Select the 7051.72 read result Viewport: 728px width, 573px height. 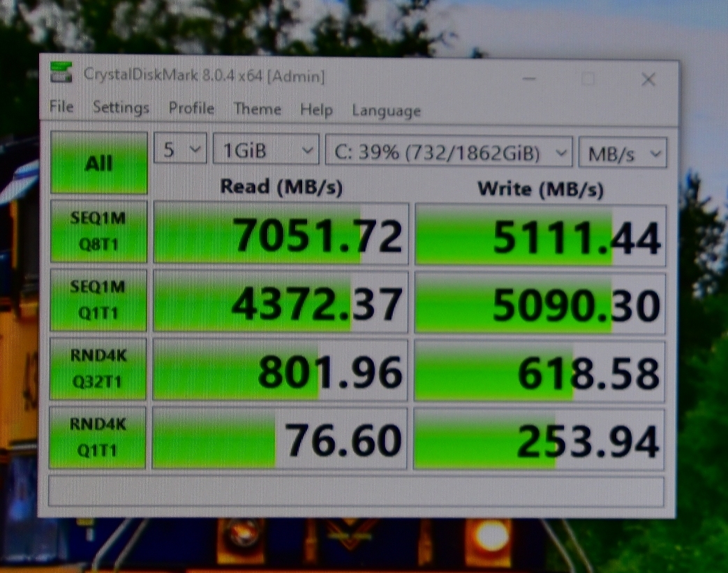[x=281, y=233]
